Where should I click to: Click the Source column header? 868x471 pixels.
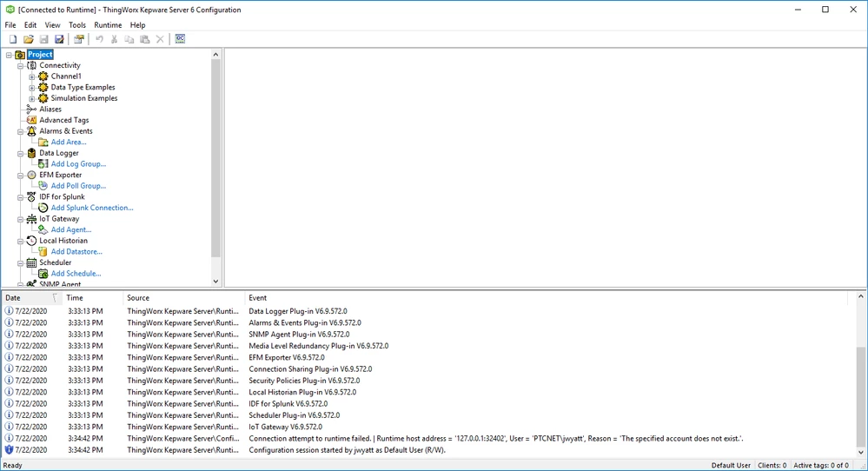point(184,298)
